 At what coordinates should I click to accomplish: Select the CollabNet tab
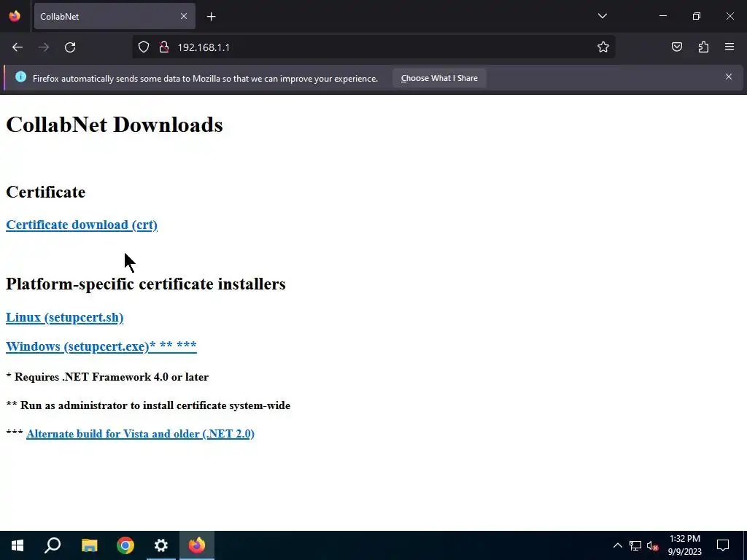tap(115, 16)
